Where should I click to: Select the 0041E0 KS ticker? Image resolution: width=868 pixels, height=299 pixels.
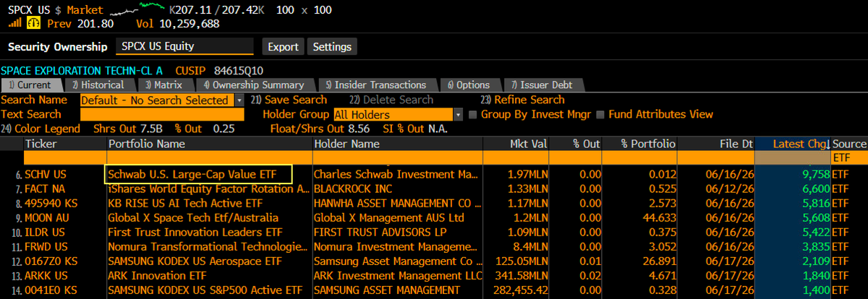pos(51,290)
